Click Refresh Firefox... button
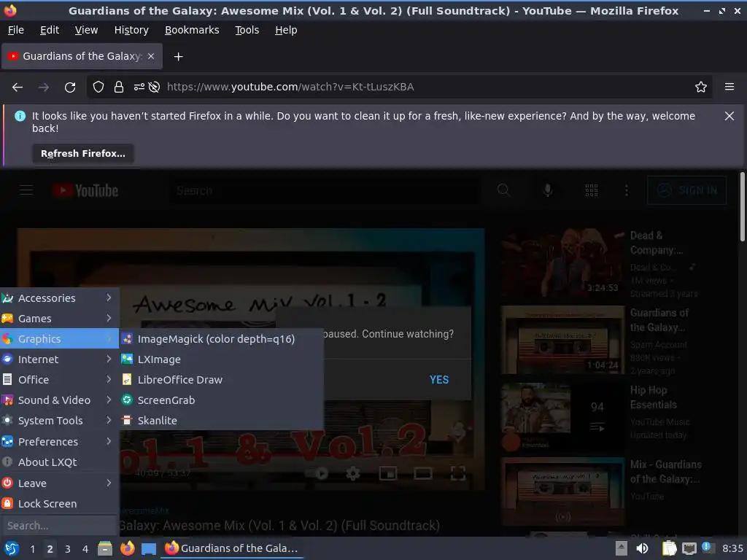The width and height of the screenshot is (747, 560). click(x=83, y=154)
